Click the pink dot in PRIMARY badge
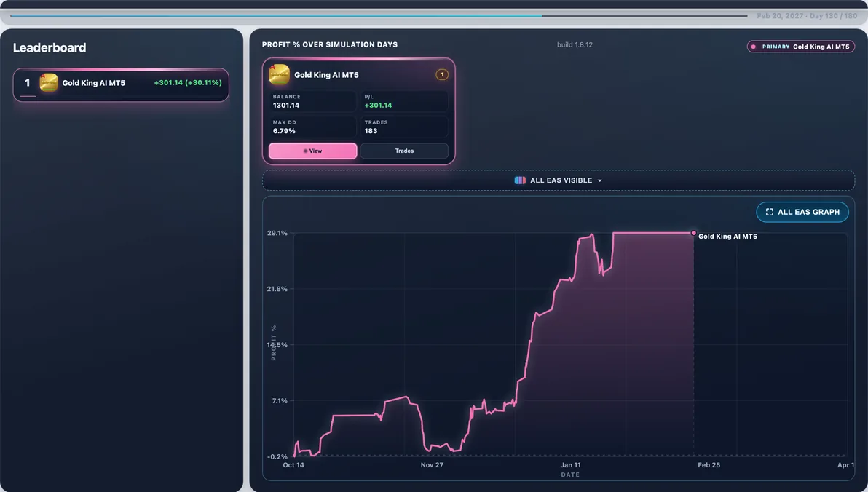The height and width of the screenshot is (492, 868). [754, 47]
